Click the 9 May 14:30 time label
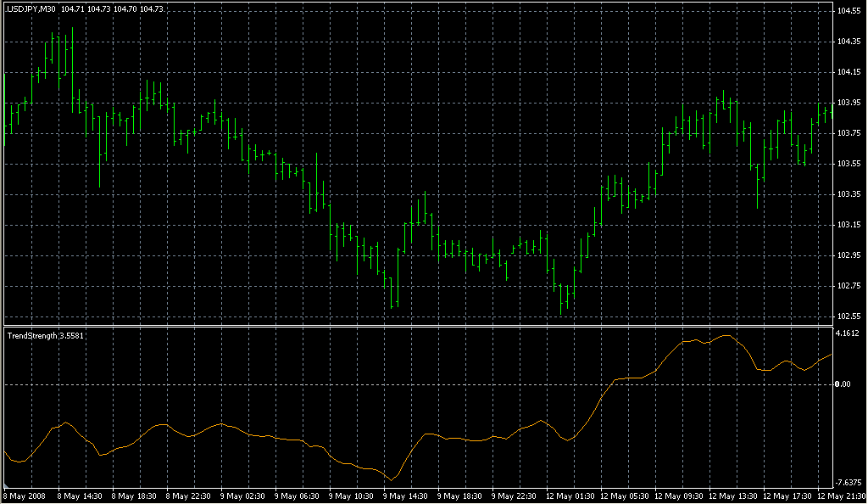Viewport: 868px width, 504px height. [x=405, y=496]
